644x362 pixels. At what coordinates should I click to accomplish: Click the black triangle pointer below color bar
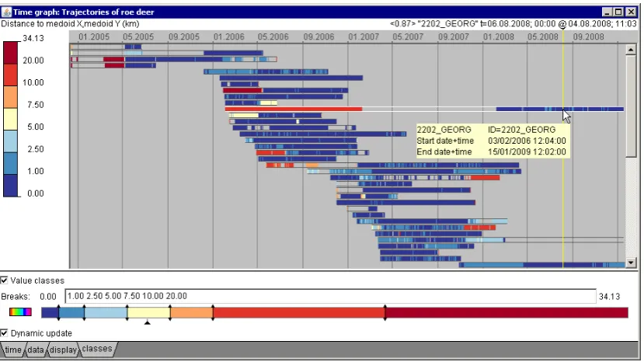point(147,322)
